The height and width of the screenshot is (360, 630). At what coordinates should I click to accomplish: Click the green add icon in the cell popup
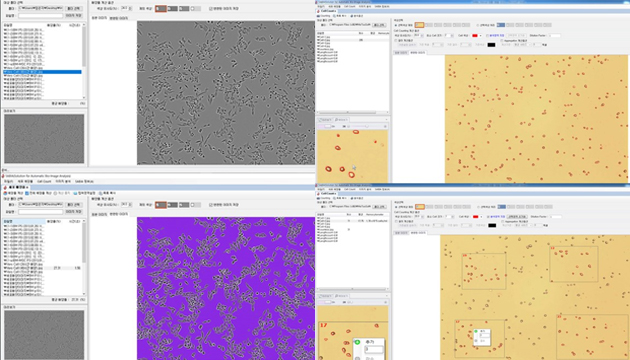[357, 342]
